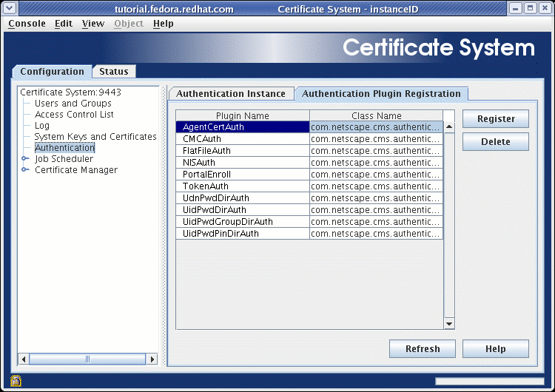
Task: Click class name cell of TokenAuth row
Action: click(376, 186)
